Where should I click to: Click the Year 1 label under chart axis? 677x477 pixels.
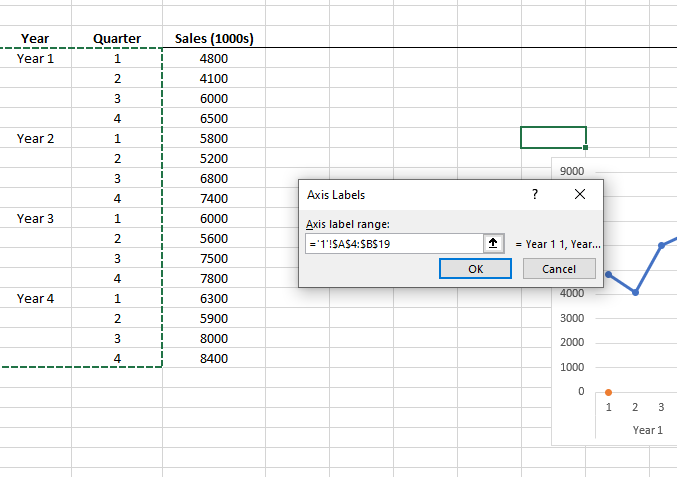(x=647, y=430)
